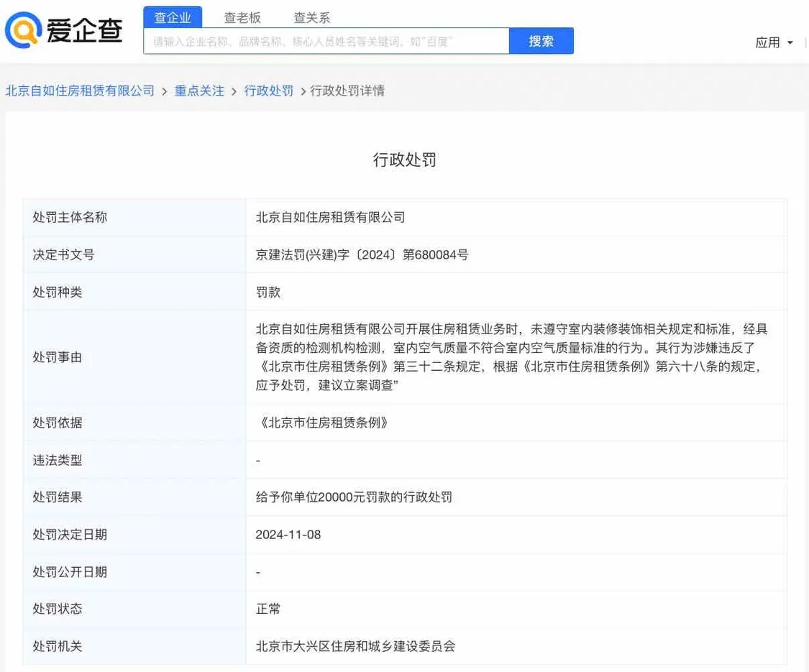Click the 行政处罚详情 breadcrumb text
The height and width of the screenshot is (672, 809).
(x=347, y=91)
